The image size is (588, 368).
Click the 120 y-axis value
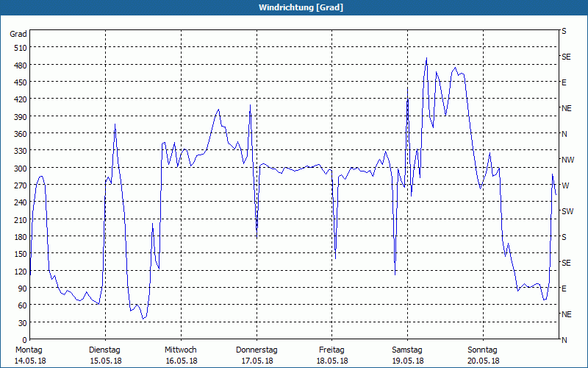tap(21, 272)
